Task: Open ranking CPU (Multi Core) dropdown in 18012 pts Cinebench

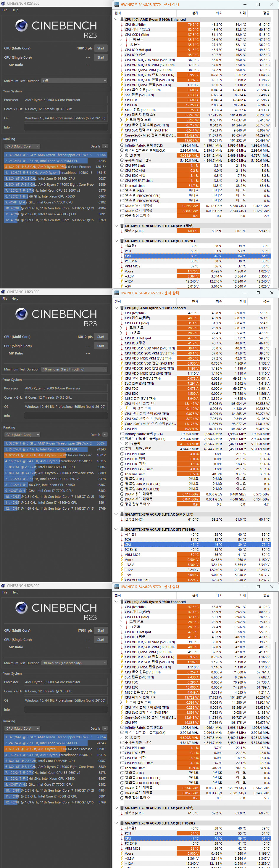Action: click(x=22, y=435)
